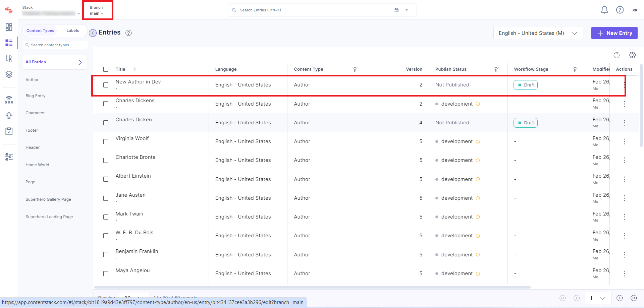Open actions menu for Mark Twain
The width and height of the screenshot is (644, 308).
624,217
